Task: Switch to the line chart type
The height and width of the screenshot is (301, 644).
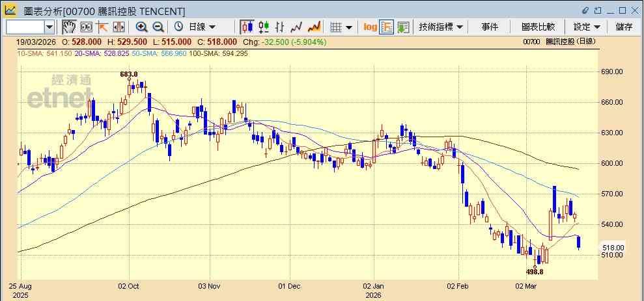Action: coord(296,27)
